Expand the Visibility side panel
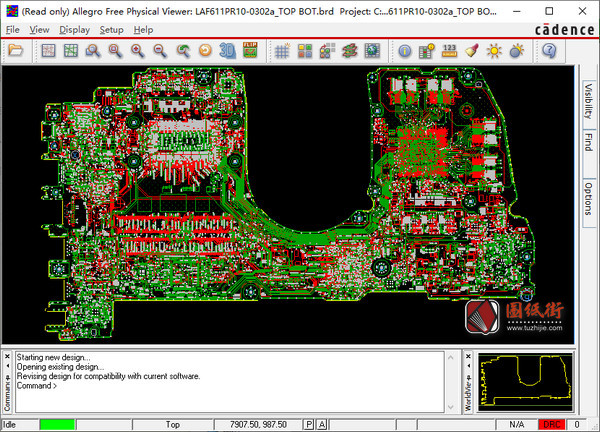600x432 pixels. (x=588, y=101)
